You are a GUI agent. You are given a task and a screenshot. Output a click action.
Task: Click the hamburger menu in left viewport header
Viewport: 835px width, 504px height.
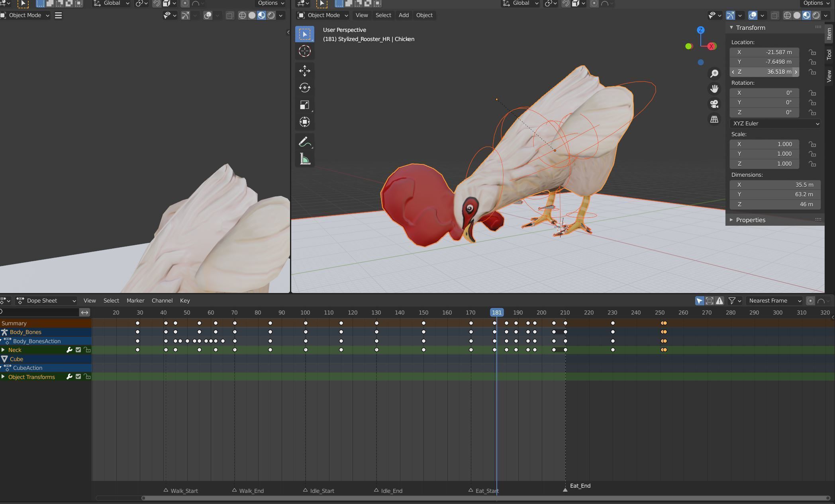pyautogui.click(x=58, y=15)
